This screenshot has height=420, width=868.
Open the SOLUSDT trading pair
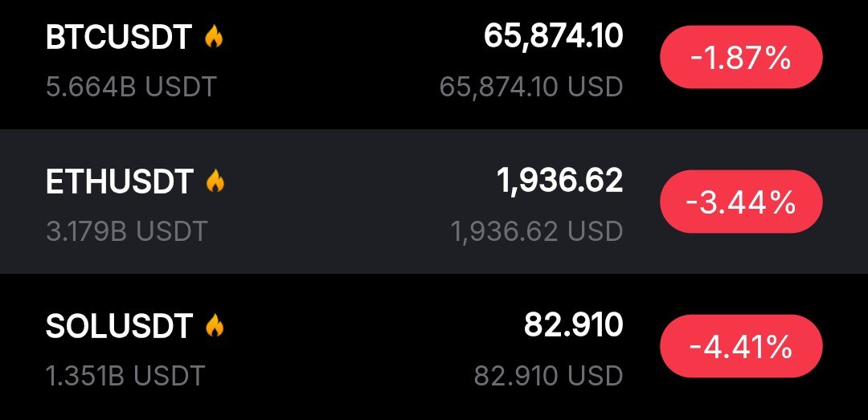[119, 326]
